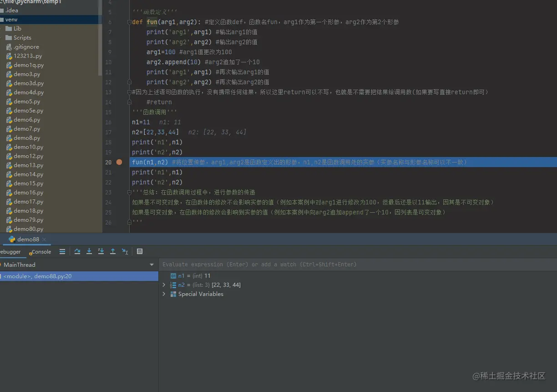Select the venv folder in project tree
This screenshot has height=392, width=557.
(x=51, y=20)
